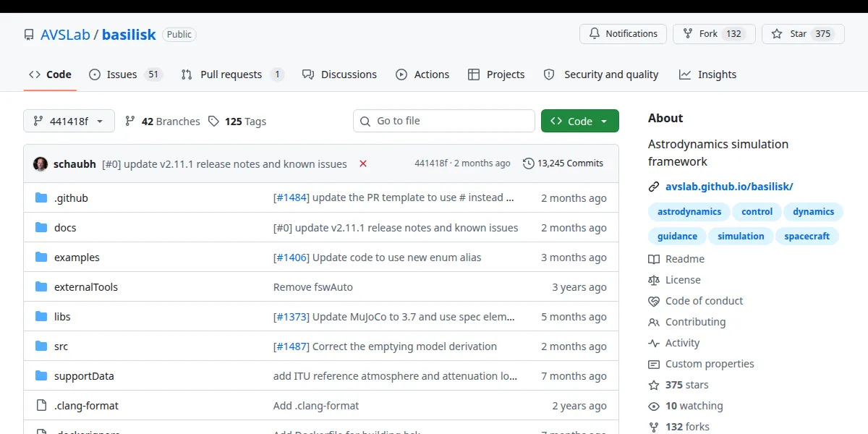
Task: Open the #1406 commit reference link
Action: click(292, 257)
